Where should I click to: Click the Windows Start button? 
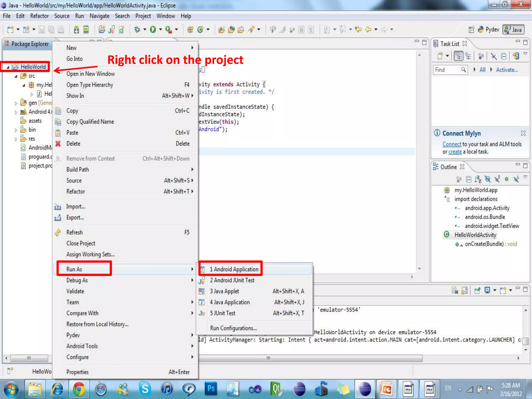pos(11,389)
